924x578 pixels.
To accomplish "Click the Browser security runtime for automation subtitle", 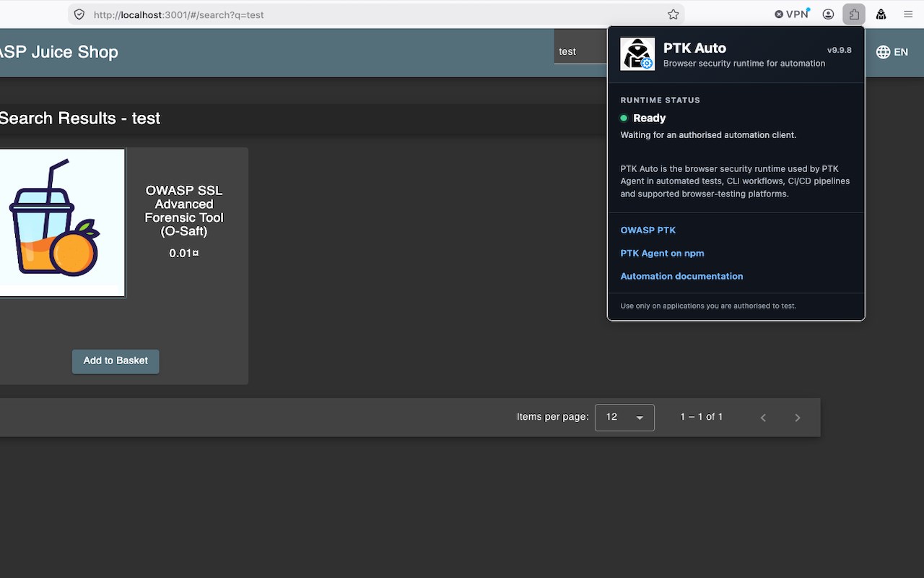I will click(x=744, y=64).
